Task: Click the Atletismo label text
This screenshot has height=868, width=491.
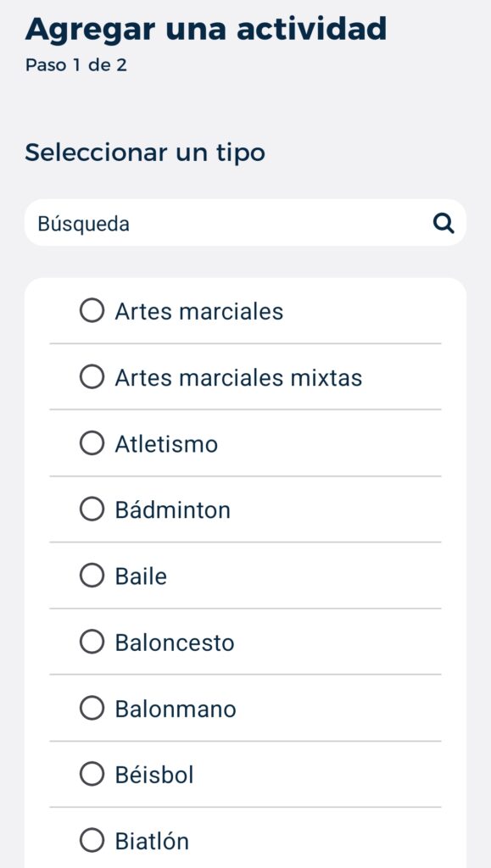Action: (x=166, y=444)
